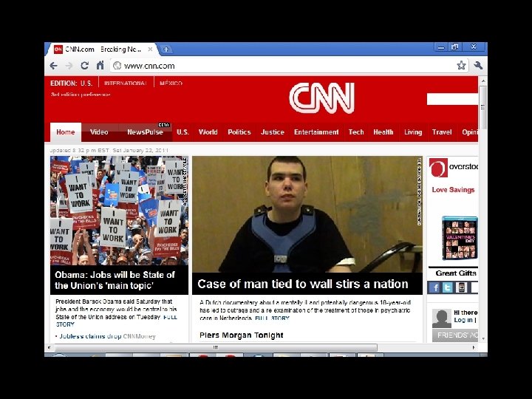Click the CNN search box
This screenshot has height=399, width=532.
pos(452,99)
